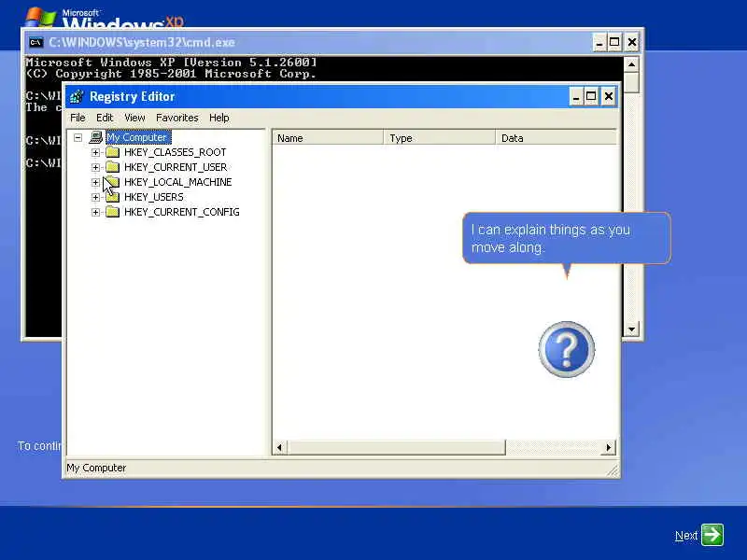Close the cmd.exe window

pyautogui.click(x=632, y=43)
